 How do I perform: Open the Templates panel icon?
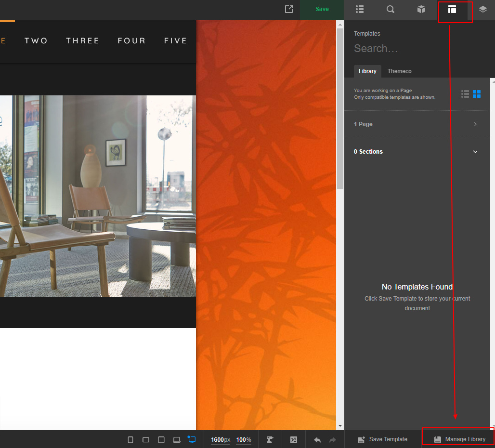pyautogui.click(x=452, y=10)
